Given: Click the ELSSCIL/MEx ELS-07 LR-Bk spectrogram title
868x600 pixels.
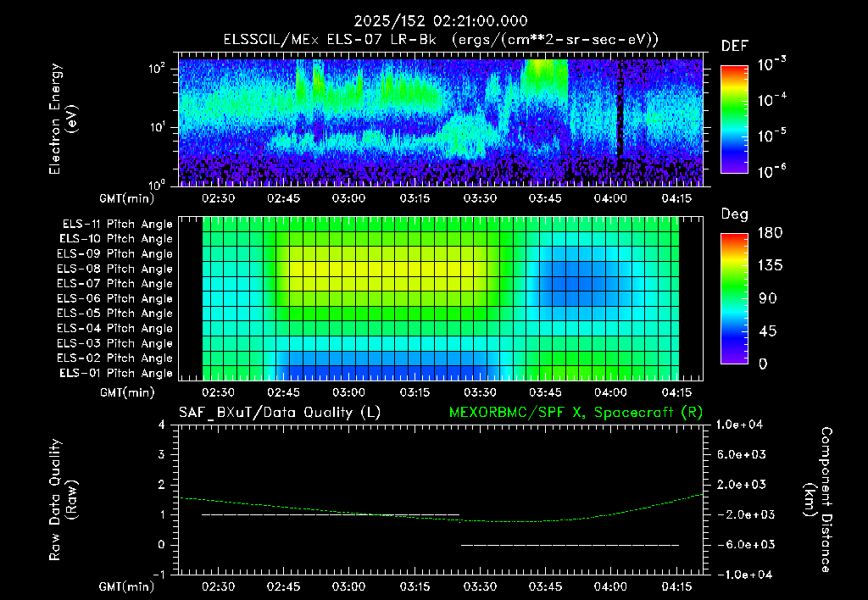Looking at the screenshot, I should coord(441,40).
